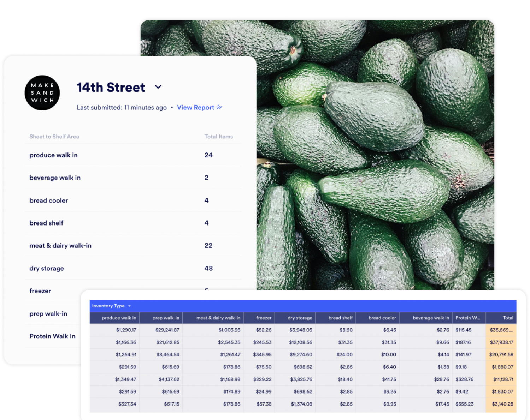Select the produce walk in row
Viewport: 530px width, 420px height.
[x=53, y=155]
